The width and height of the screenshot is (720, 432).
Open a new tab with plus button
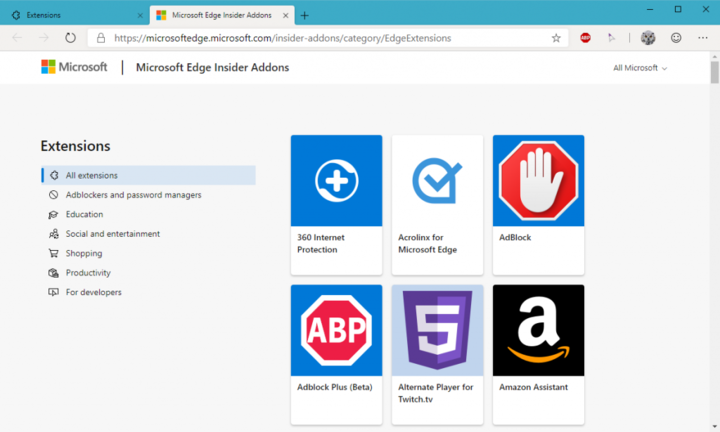305,15
